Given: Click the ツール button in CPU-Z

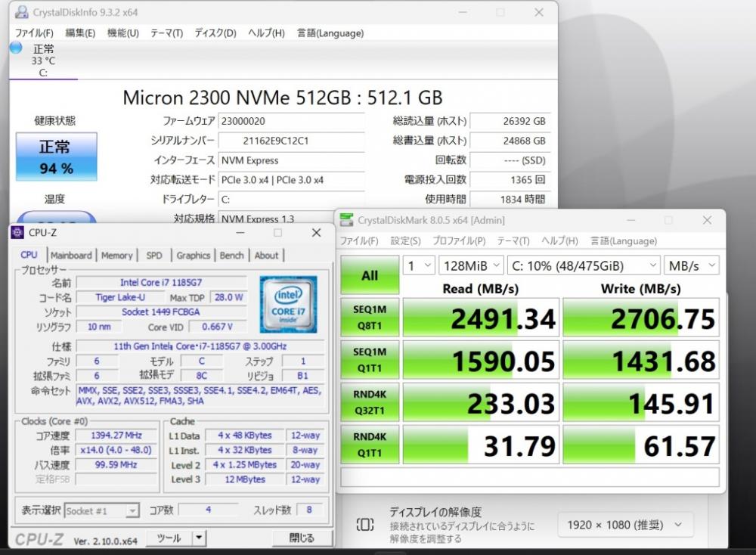Looking at the screenshot, I should point(169,538).
